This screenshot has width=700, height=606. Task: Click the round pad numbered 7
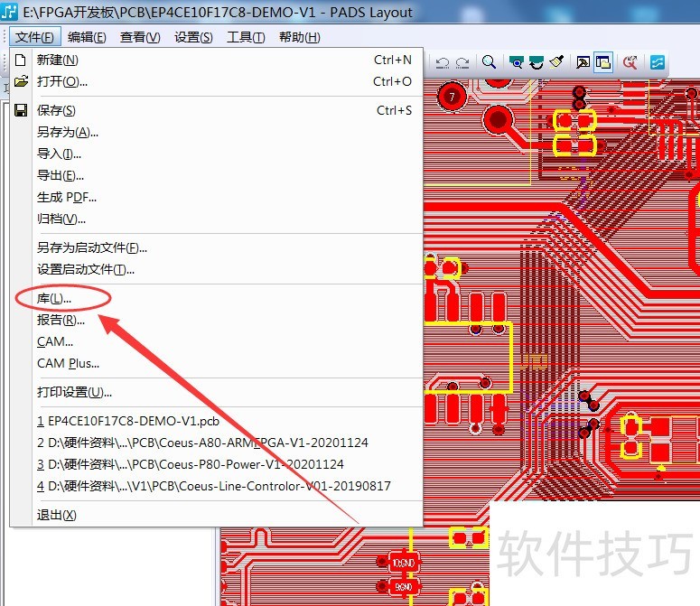point(452,96)
